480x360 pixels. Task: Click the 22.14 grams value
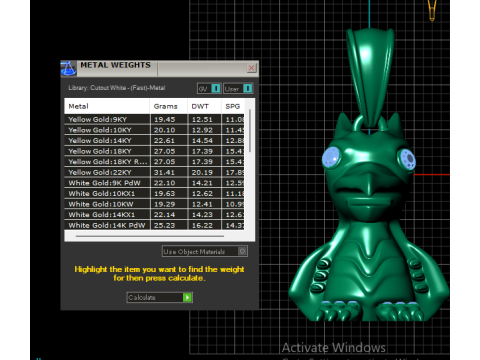click(164, 215)
